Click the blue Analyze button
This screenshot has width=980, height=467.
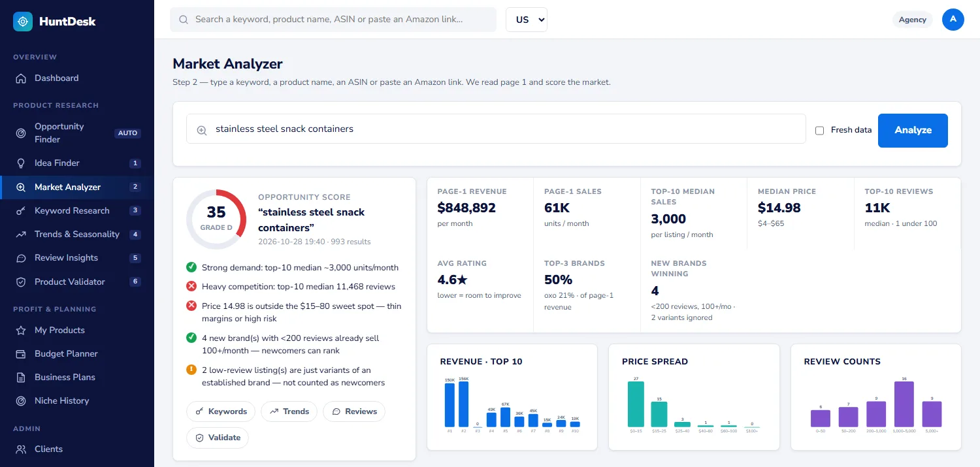point(913,130)
